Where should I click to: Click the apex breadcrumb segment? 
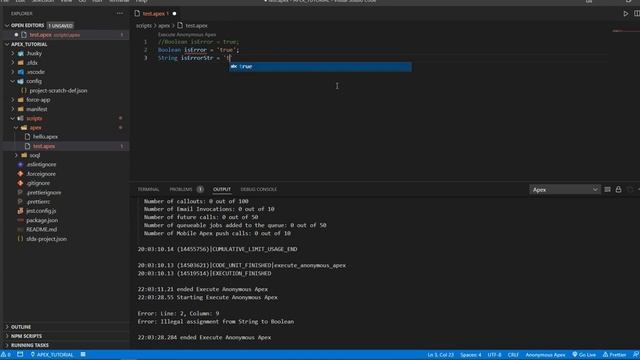pyautogui.click(x=164, y=25)
